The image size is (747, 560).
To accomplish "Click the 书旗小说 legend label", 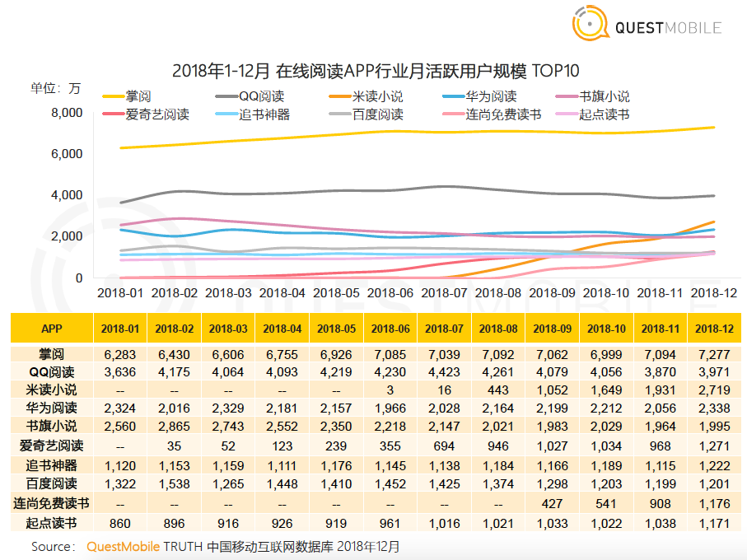I will click(x=605, y=96).
